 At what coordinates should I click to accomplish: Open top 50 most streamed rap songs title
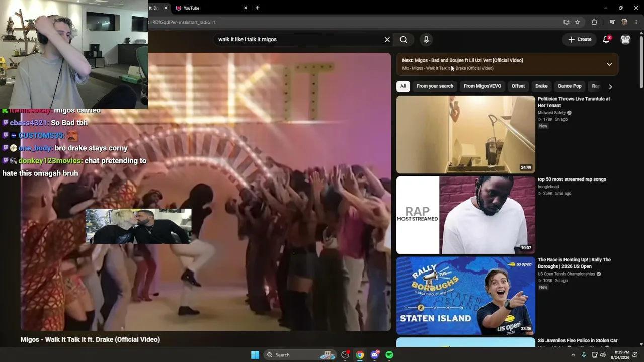click(x=572, y=179)
